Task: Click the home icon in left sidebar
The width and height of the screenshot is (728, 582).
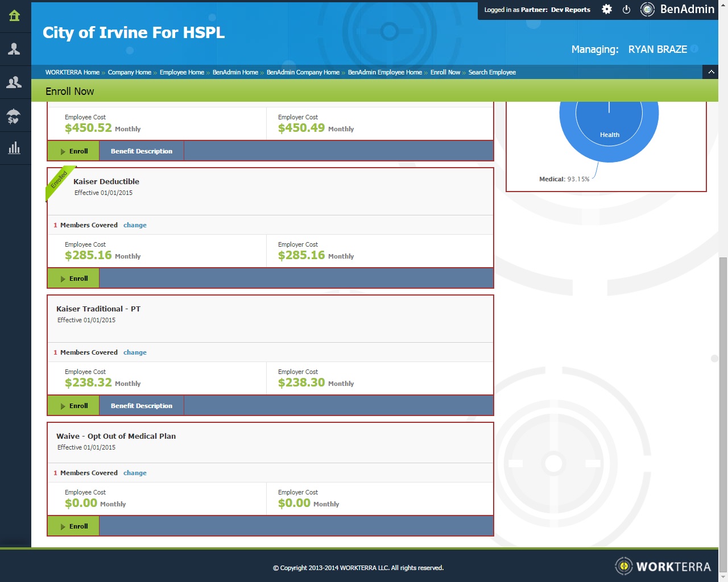Action: click(x=14, y=16)
